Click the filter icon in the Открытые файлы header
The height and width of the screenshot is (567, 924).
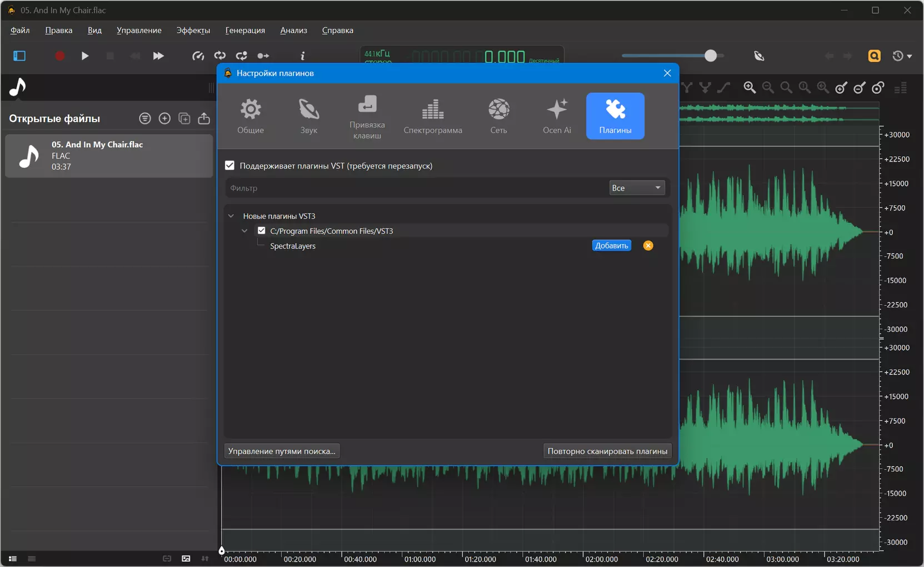point(145,118)
